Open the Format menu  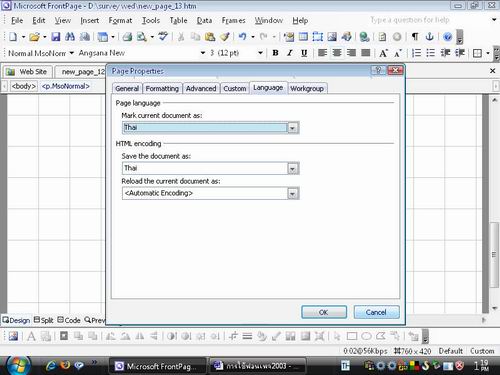(120, 21)
